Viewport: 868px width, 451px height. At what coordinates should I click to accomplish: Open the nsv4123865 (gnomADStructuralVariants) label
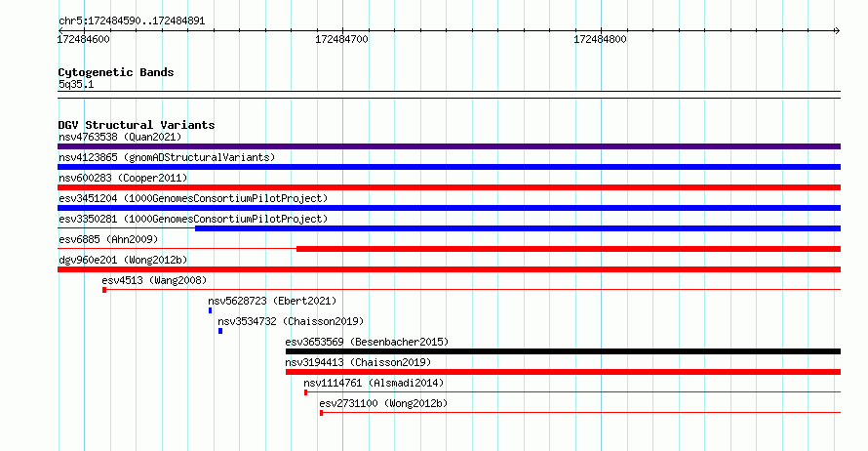point(167,157)
